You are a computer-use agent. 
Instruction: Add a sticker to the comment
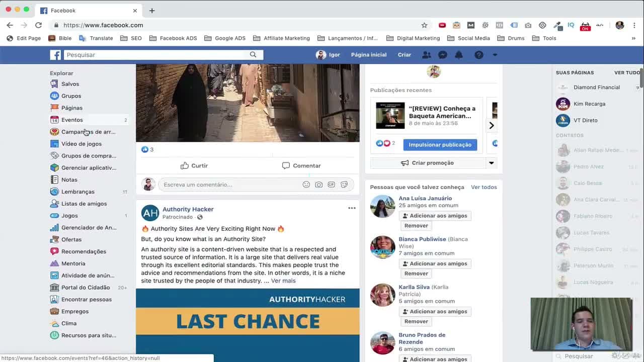click(344, 185)
